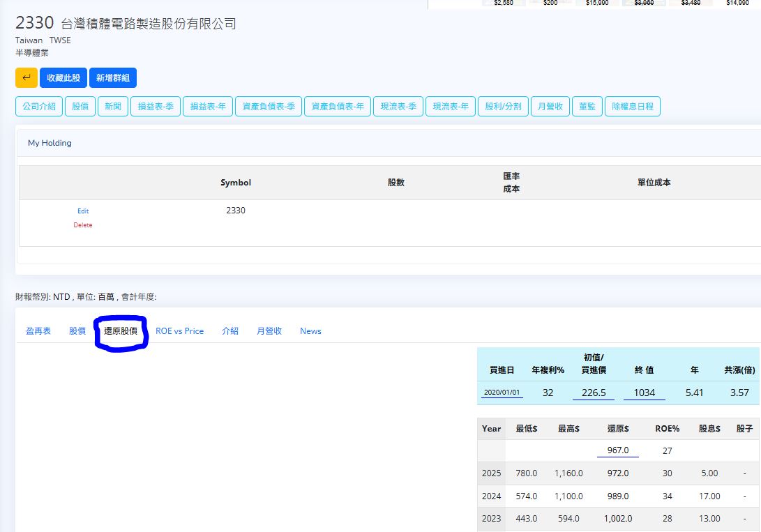Switch to 介紹 tab
Image resolution: width=761 pixels, height=532 pixels.
(x=230, y=330)
